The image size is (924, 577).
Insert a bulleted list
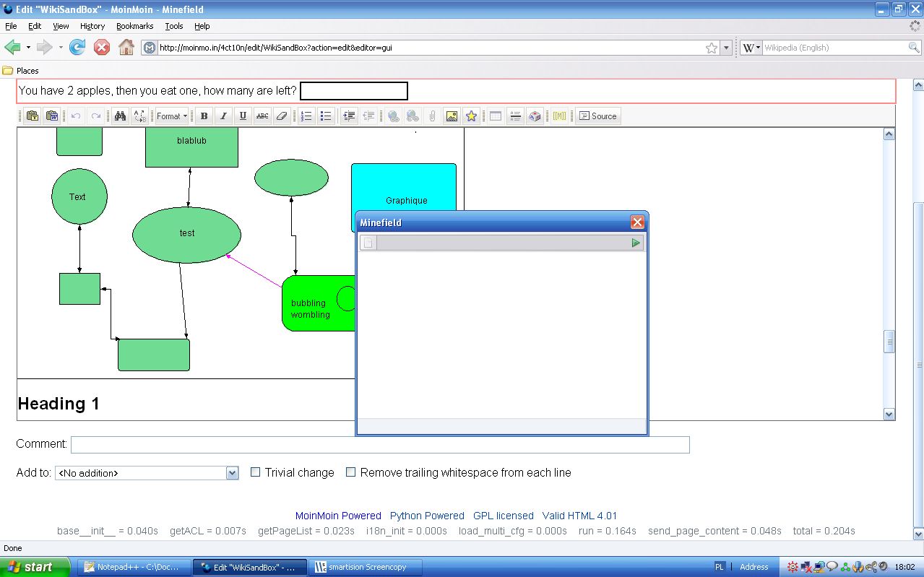326,116
